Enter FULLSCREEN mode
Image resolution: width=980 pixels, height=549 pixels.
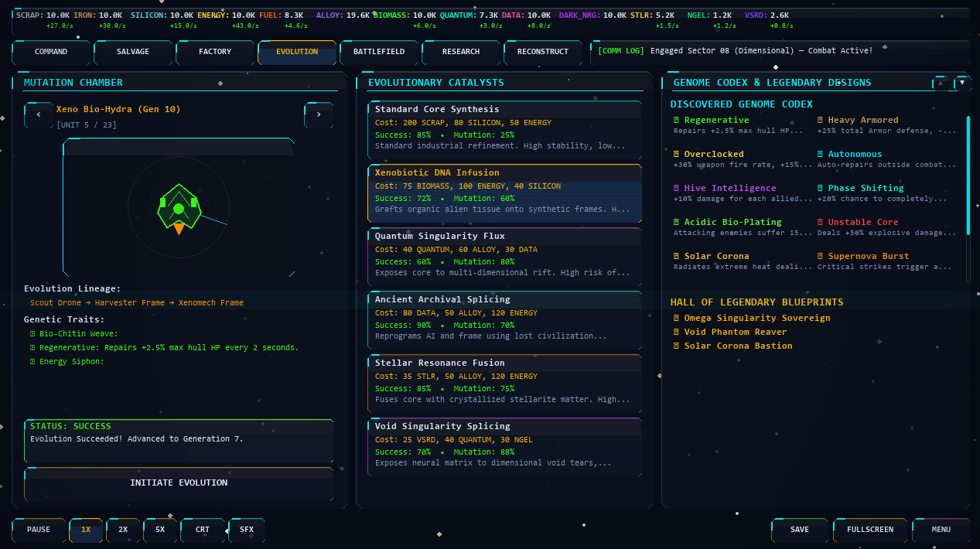point(870,530)
